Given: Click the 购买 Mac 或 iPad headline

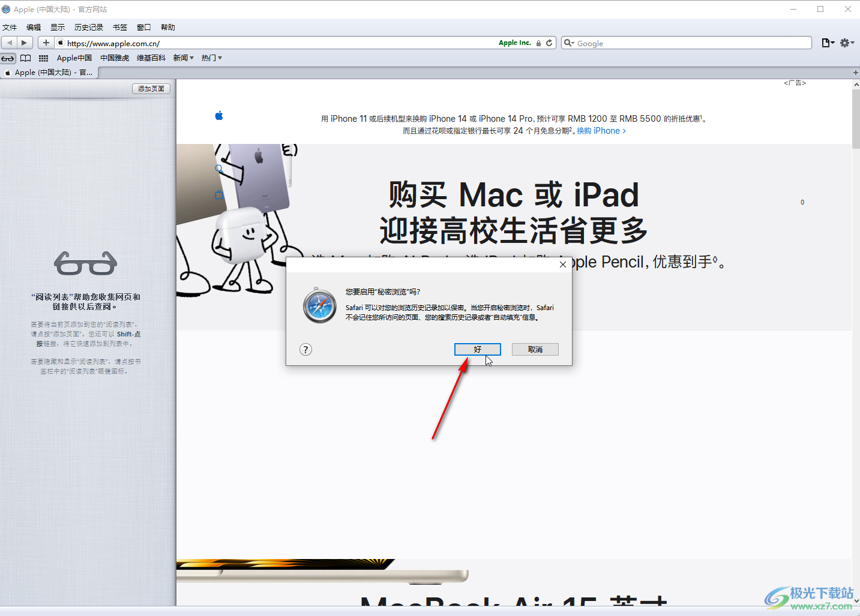Looking at the screenshot, I should pyautogui.click(x=514, y=195).
